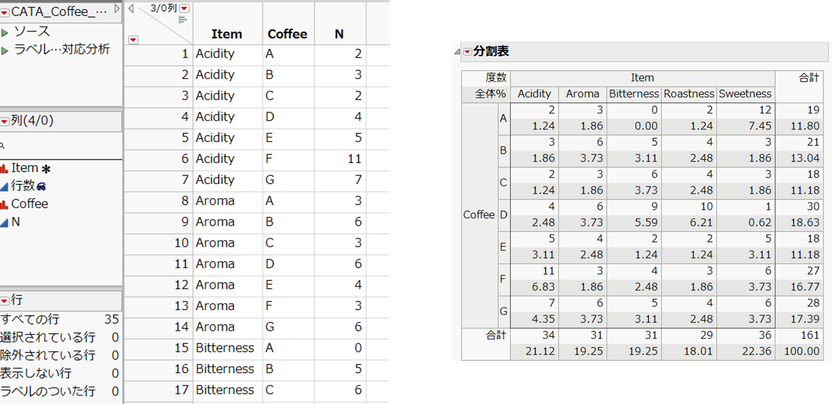Click the asterisk property icon next to Item
This screenshot has height=404, width=832.
tap(46, 169)
